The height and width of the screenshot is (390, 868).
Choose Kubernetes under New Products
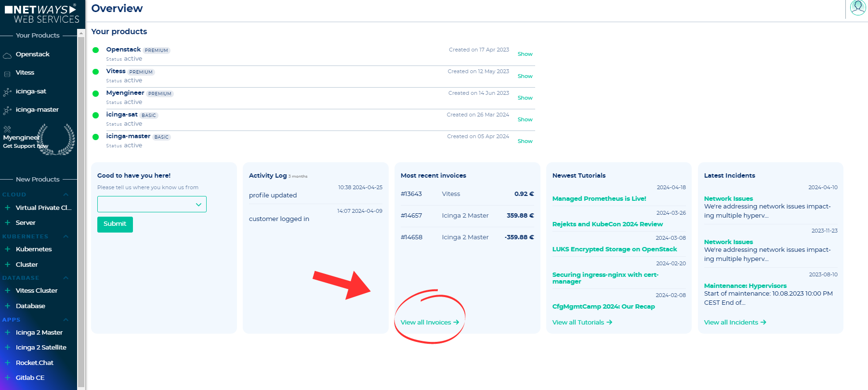[34, 249]
